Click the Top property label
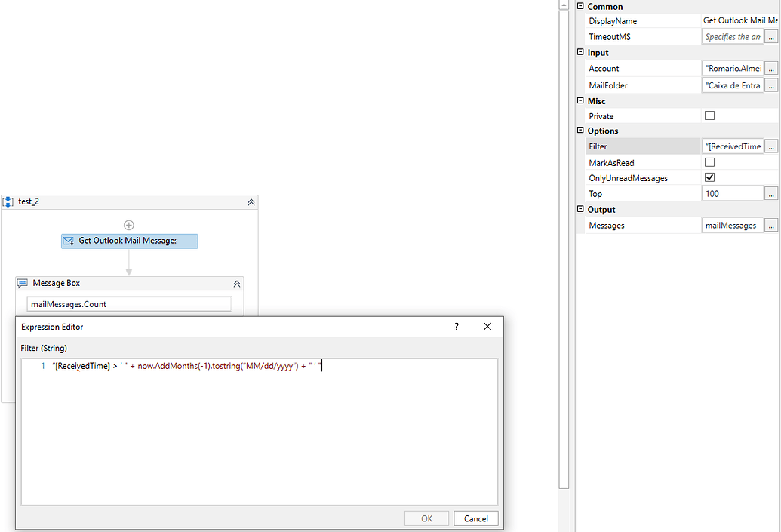 595,194
